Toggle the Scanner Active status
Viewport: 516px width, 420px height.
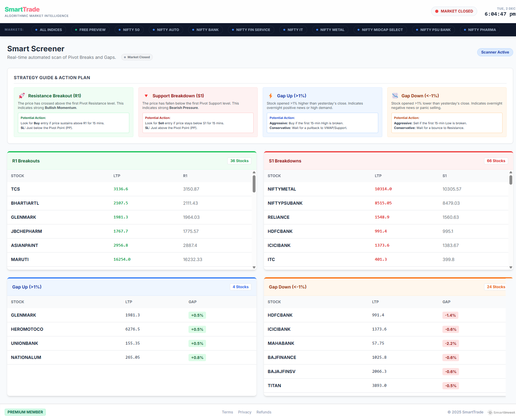click(495, 52)
